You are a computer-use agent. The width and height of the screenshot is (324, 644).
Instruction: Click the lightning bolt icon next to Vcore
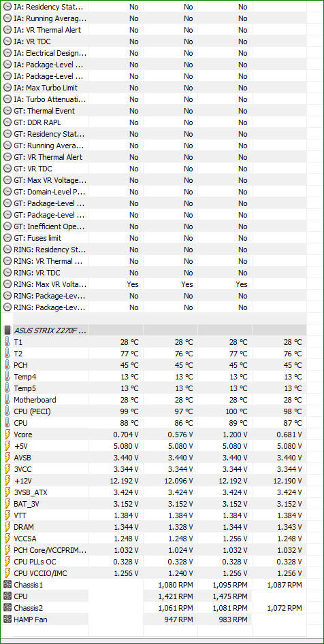[7, 435]
